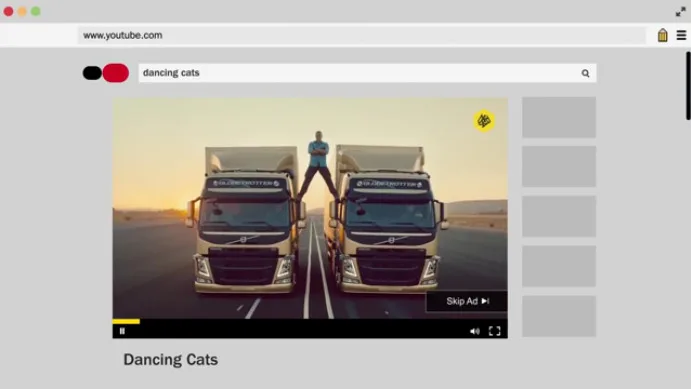Click the dancing cats search field
The width and height of the screenshot is (691, 389).
367,73
